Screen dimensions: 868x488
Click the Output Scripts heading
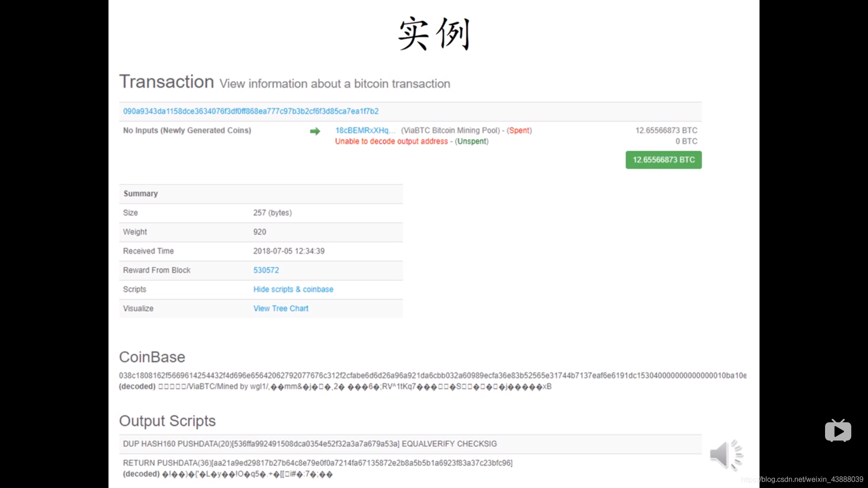[x=167, y=421]
